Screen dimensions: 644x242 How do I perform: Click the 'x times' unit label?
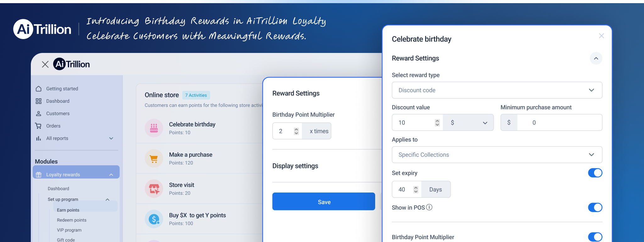point(317,131)
